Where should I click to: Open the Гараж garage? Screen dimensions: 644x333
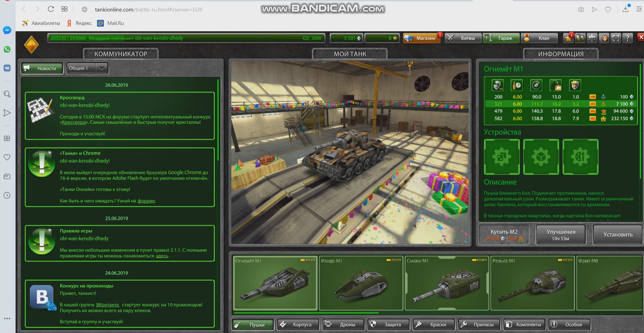click(501, 38)
